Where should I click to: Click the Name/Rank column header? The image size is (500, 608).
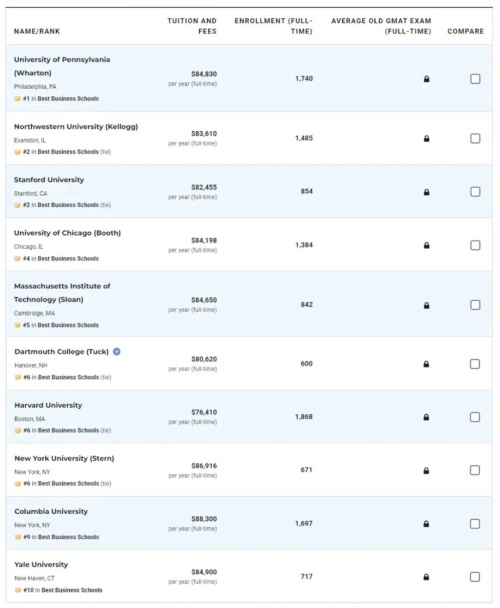tap(37, 31)
